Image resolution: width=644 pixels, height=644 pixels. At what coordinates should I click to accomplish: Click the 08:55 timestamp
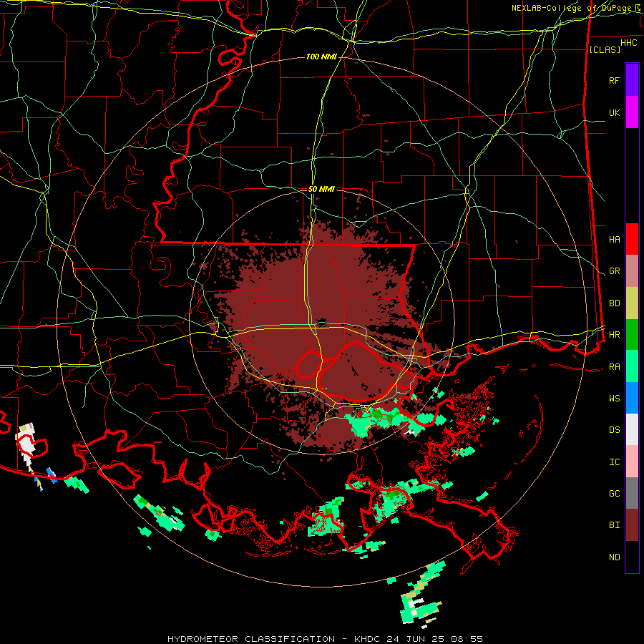coord(467,639)
